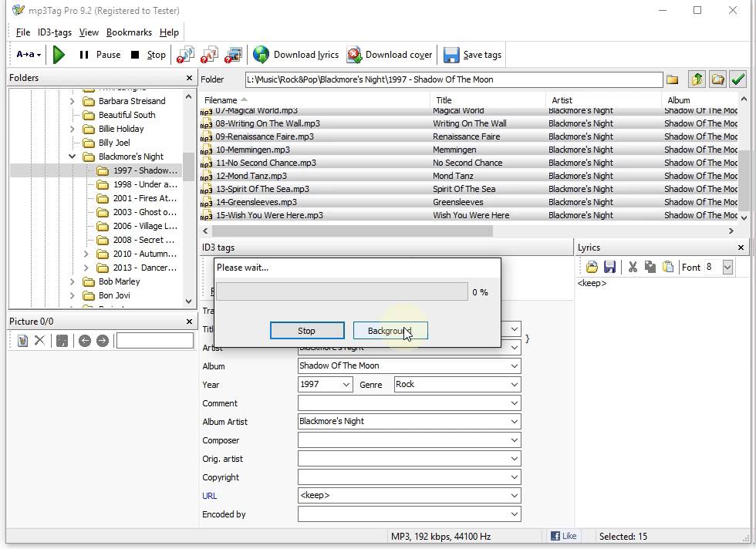Click the Facebook Like icon in status bar

[x=564, y=535]
